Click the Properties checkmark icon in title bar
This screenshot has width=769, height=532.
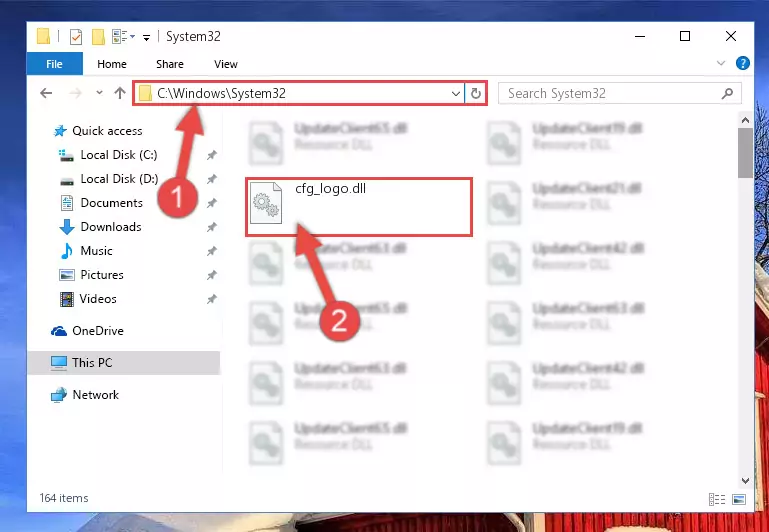(x=76, y=37)
